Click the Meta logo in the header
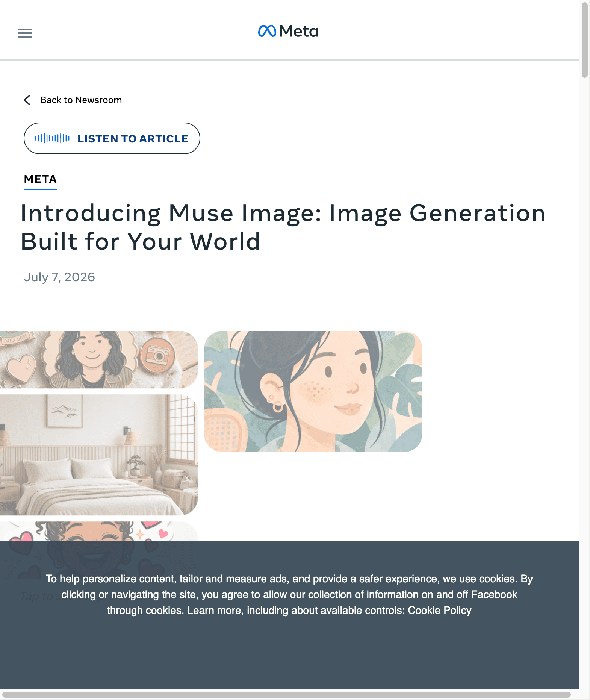The height and width of the screenshot is (700, 590). [288, 31]
